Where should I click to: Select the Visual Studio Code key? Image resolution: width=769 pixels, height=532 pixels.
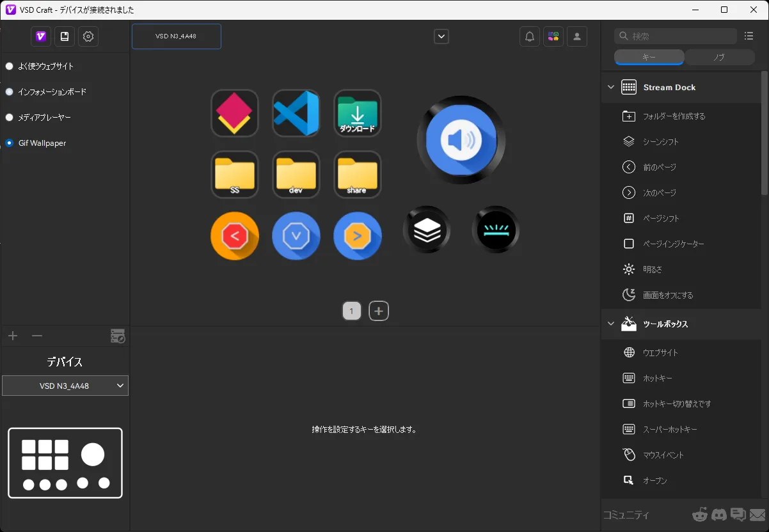coord(296,113)
